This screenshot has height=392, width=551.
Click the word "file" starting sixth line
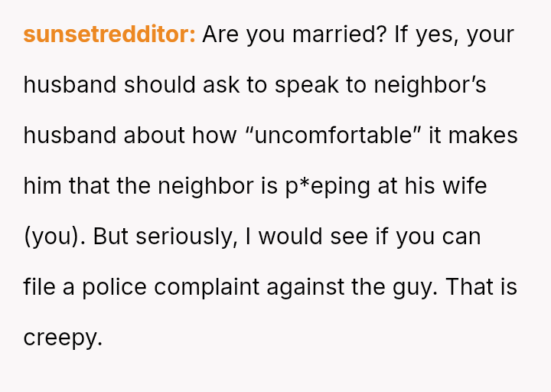tap(35, 287)
